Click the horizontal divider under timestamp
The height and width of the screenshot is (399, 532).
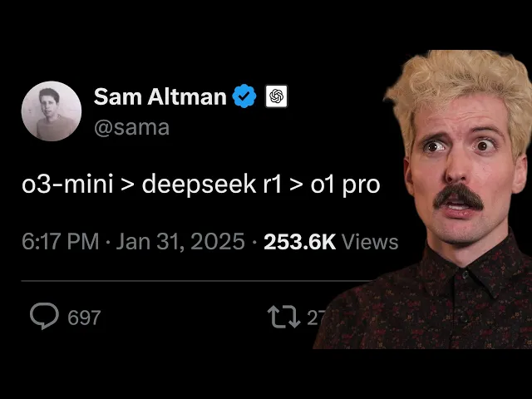coord(197,281)
